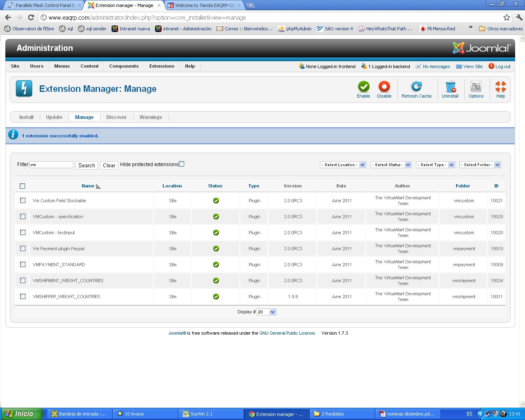Open the Intranet nueva bookmark
This screenshot has width=525, height=420.
tap(131, 29)
